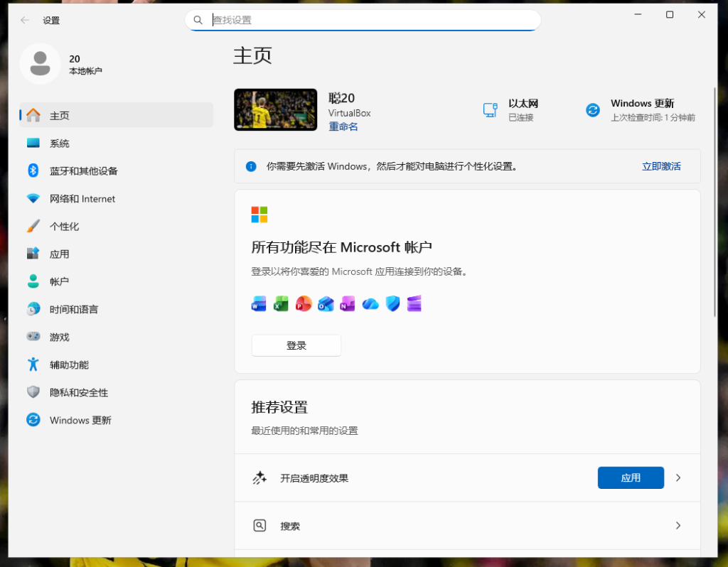728x567 pixels.
Task: Click the sparkle icon beside 开启透明度效果
Action: pos(259,478)
